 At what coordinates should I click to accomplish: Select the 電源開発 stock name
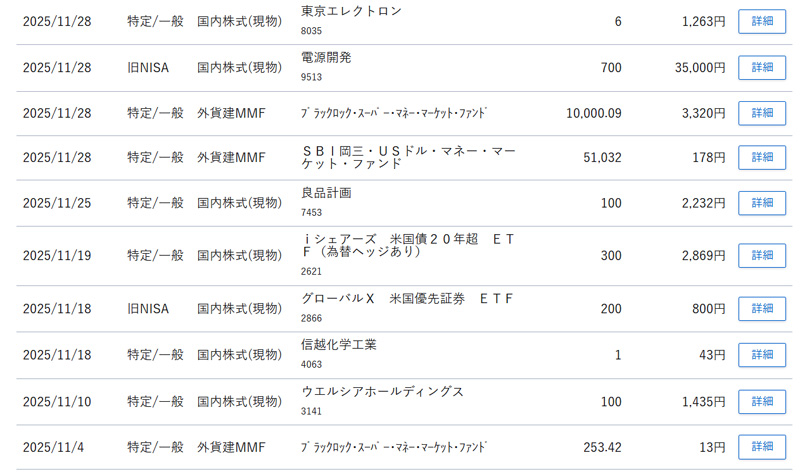[326, 58]
